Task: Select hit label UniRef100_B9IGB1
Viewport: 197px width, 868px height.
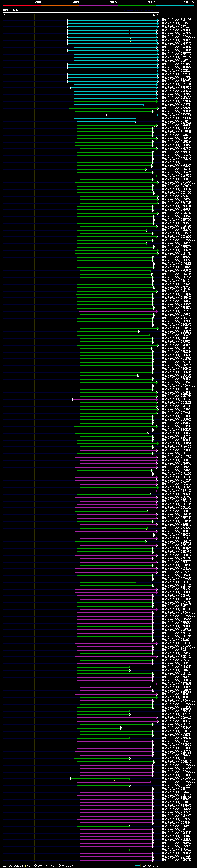Action: (177, 50)
